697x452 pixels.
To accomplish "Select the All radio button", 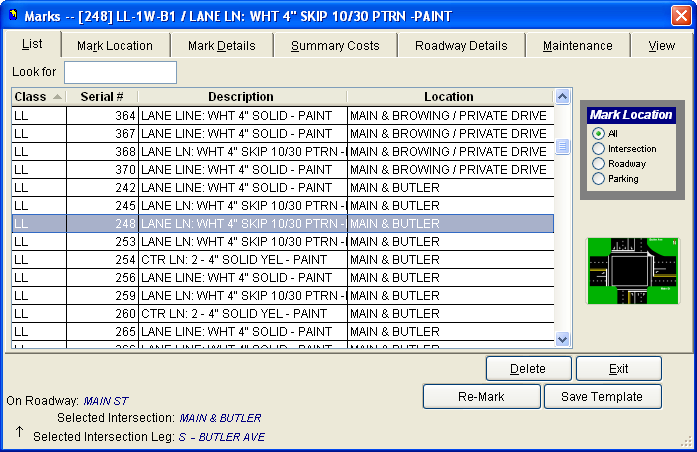I will point(598,133).
